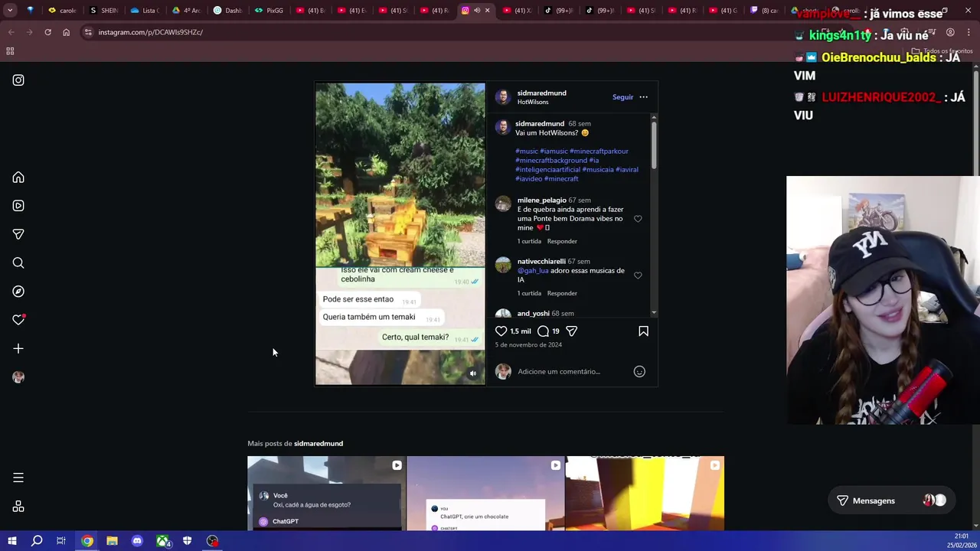980x551 pixels.
Task: Open post options three-dot menu
Action: click(643, 97)
